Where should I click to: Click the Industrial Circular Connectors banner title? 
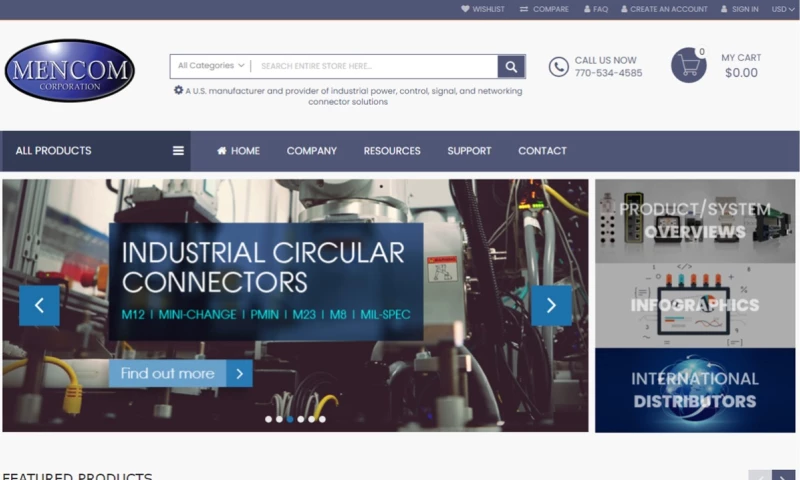(x=263, y=267)
